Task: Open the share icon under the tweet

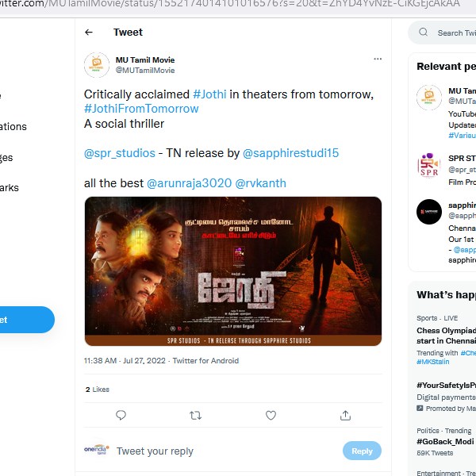Action: [x=345, y=415]
